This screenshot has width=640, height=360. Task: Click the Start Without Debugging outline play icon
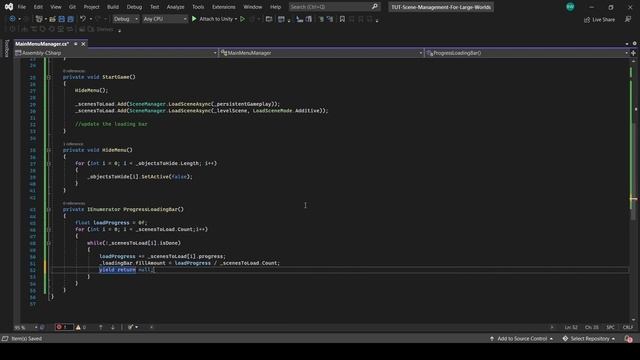click(x=242, y=19)
